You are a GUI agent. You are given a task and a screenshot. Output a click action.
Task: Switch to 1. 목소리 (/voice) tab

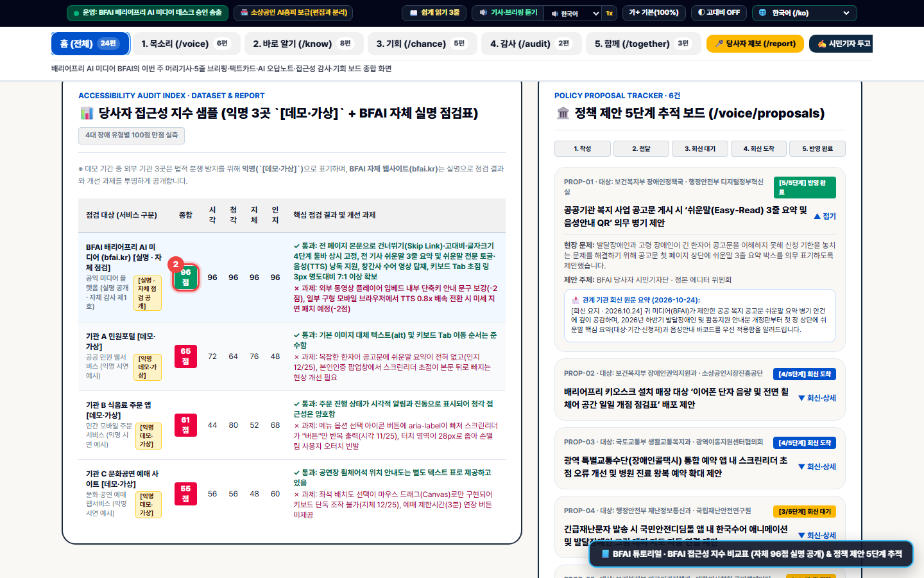coord(185,44)
